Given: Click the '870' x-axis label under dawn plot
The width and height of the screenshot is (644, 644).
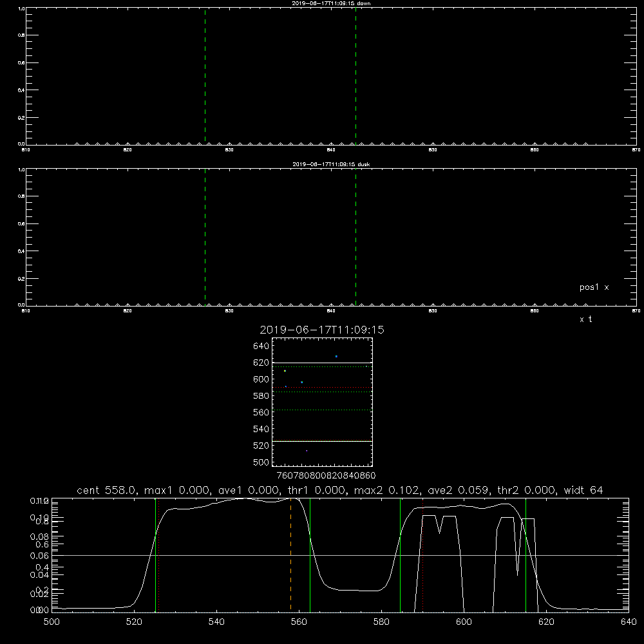Looking at the screenshot, I should pos(636,150).
